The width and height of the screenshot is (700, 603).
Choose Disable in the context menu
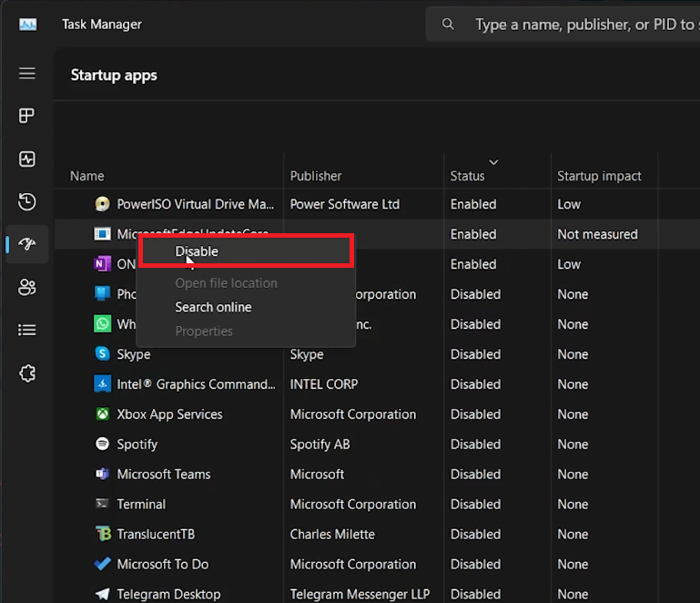coord(197,251)
